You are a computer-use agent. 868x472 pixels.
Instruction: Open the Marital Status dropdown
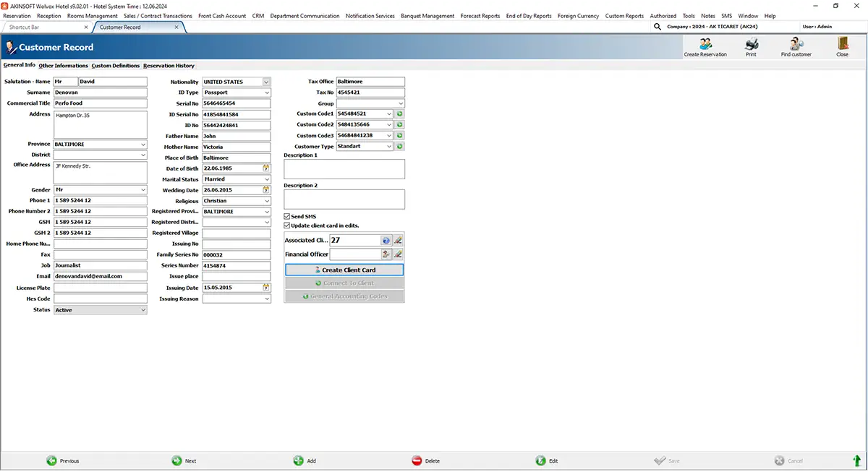click(267, 179)
